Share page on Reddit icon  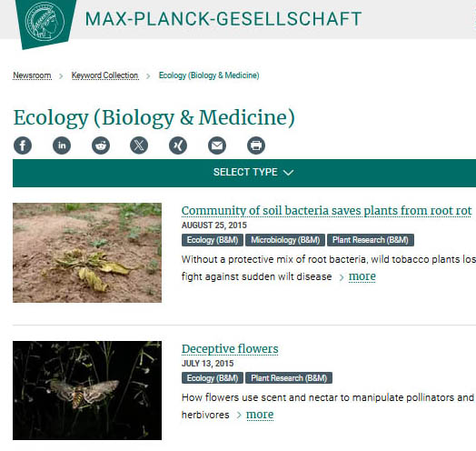[101, 145]
